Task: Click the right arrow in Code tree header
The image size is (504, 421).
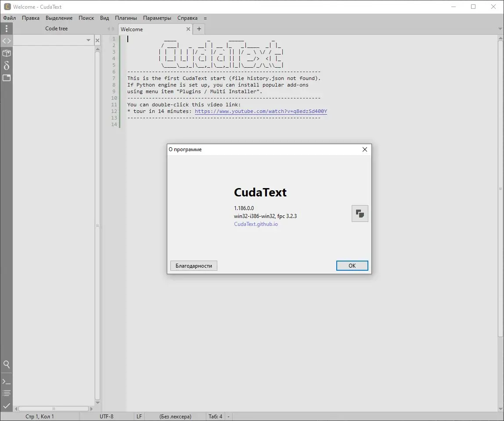Action: (113, 29)
